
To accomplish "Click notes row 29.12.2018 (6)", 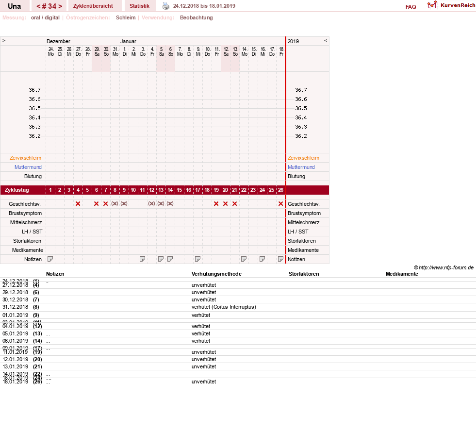I will 238,292.
